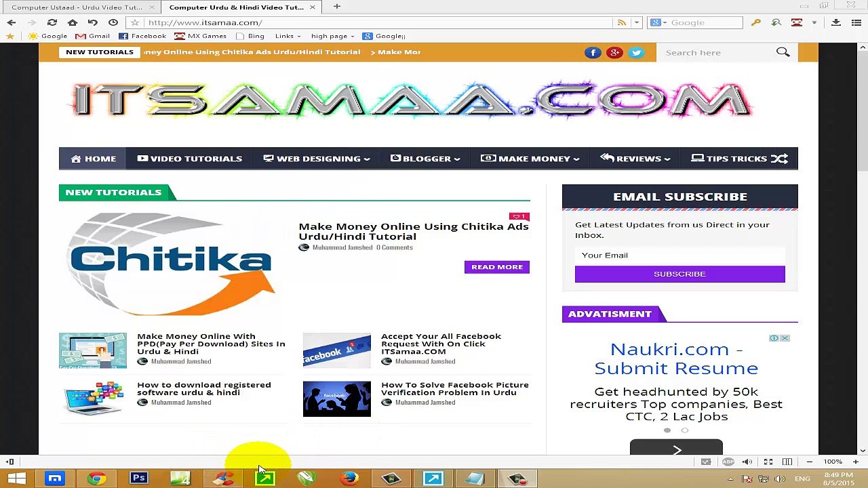Visit the site's Google Plus icon
This screenshot has width=868, height=488.
tap(614, 52)
